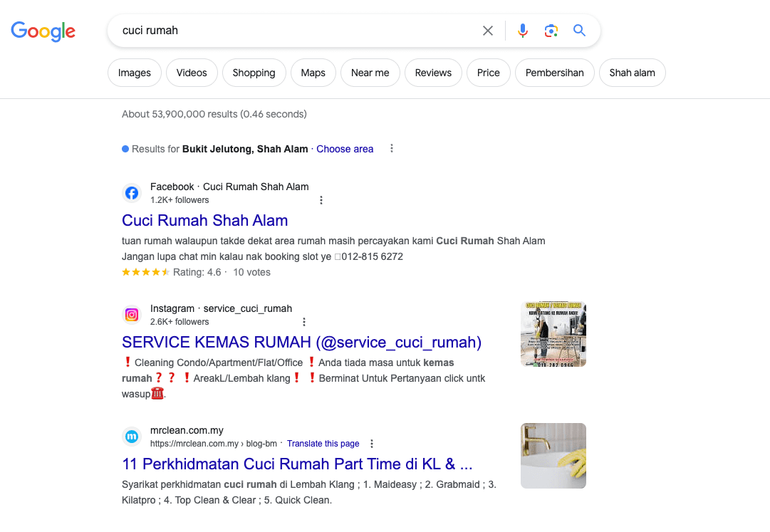The width and height of the screenshot is (770, 532).
Task: Select the Near me filter chip
Action: tap(370, 73)
